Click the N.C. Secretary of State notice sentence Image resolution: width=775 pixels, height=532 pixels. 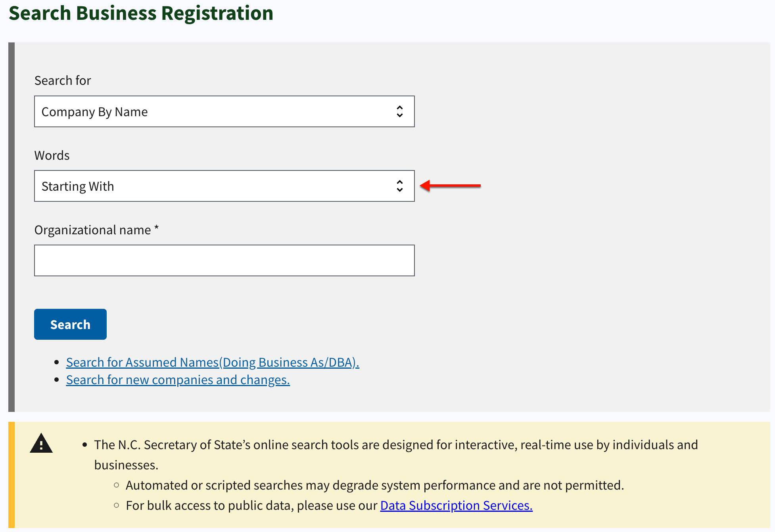396,455
